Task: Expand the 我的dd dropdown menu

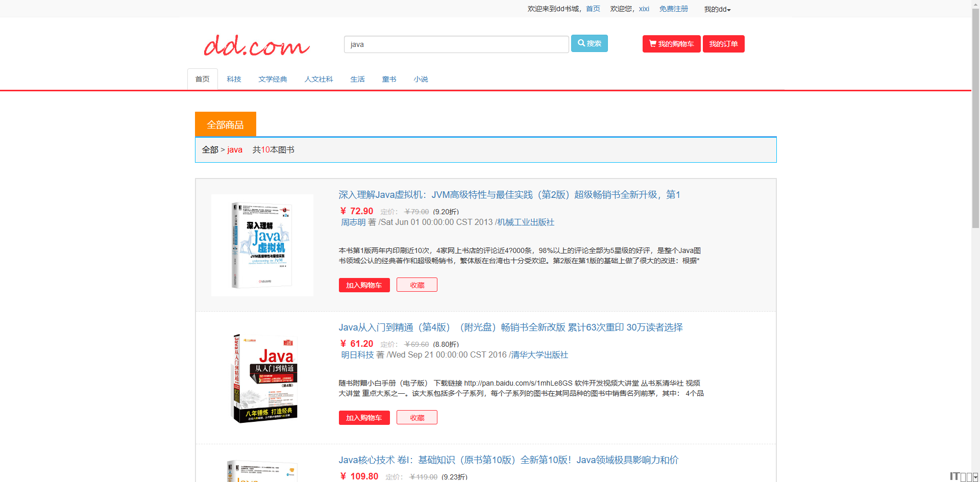Action: [x=717, y=9]
